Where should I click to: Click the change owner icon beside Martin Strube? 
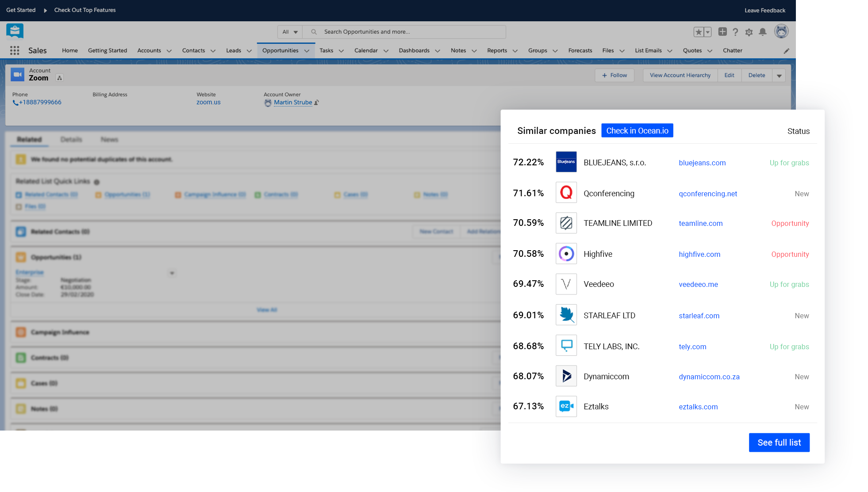(316, 103)
